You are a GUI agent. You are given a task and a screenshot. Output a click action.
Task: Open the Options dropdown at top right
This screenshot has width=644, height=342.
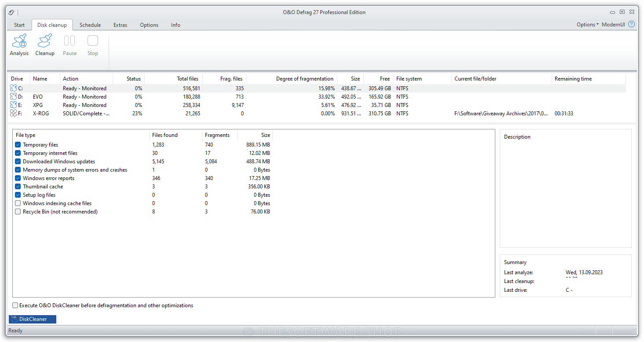(588, 25)
